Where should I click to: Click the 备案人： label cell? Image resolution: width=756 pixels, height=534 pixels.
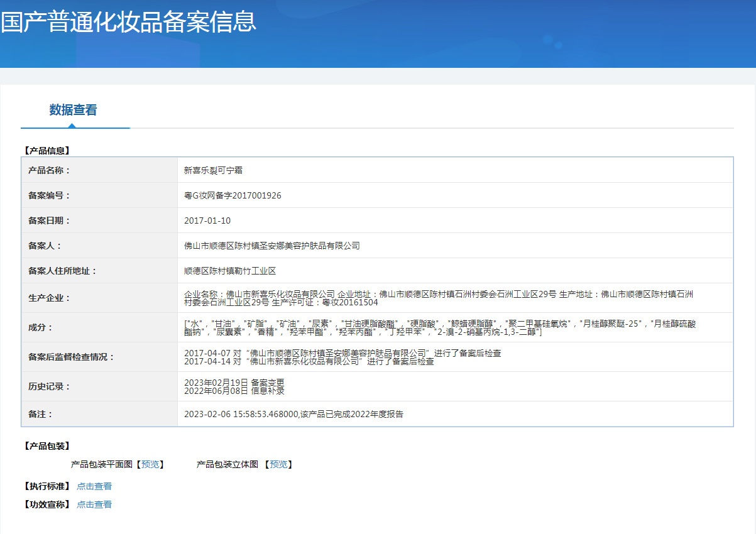tap(99, 246)
